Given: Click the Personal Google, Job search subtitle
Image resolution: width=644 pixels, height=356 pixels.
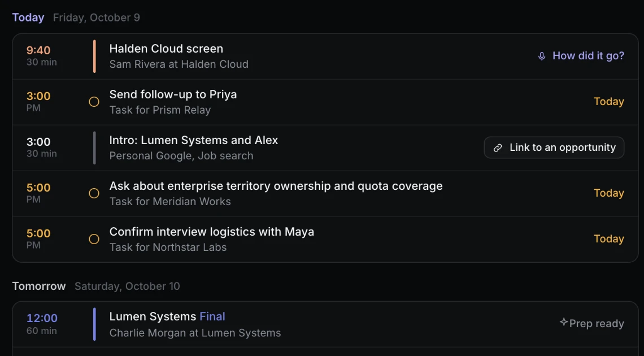Looking at the screenshot, I should click(181, 155).
